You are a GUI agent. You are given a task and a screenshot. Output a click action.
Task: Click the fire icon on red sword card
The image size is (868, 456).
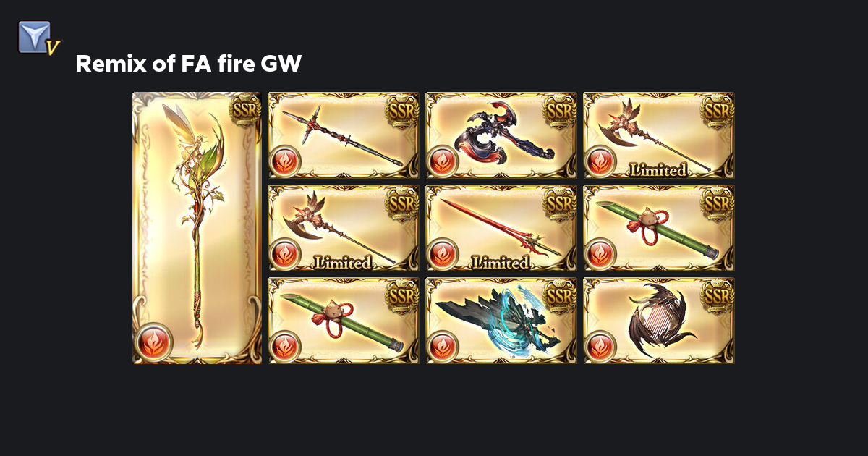pyautogui.click(x=443, y=254)
